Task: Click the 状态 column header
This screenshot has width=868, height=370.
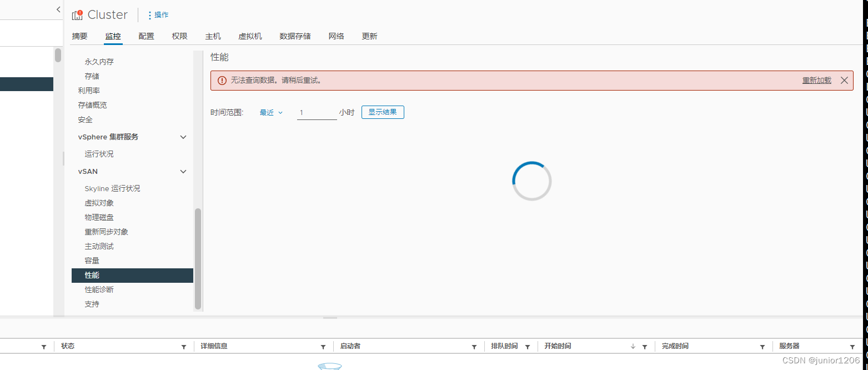Action: coord(68,346)
